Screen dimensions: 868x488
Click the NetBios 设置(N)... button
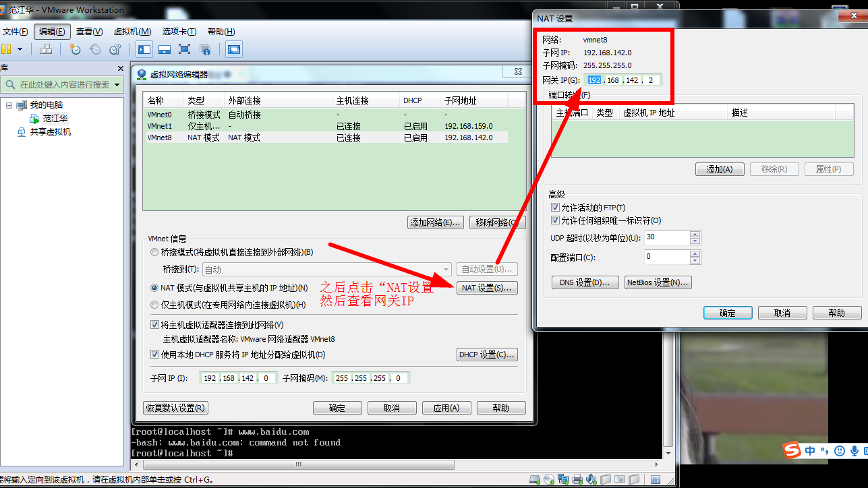coord(658,282)
